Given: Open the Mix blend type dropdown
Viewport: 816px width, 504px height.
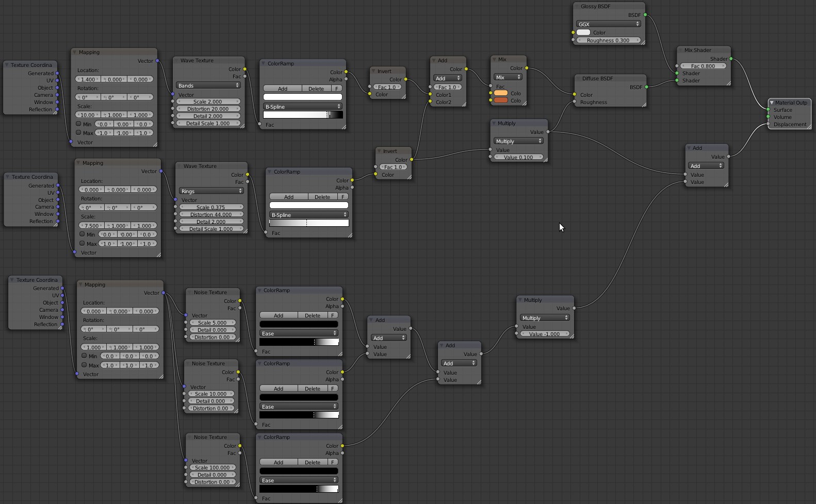Looking at the screenshot, I should (x=508, y=77).
